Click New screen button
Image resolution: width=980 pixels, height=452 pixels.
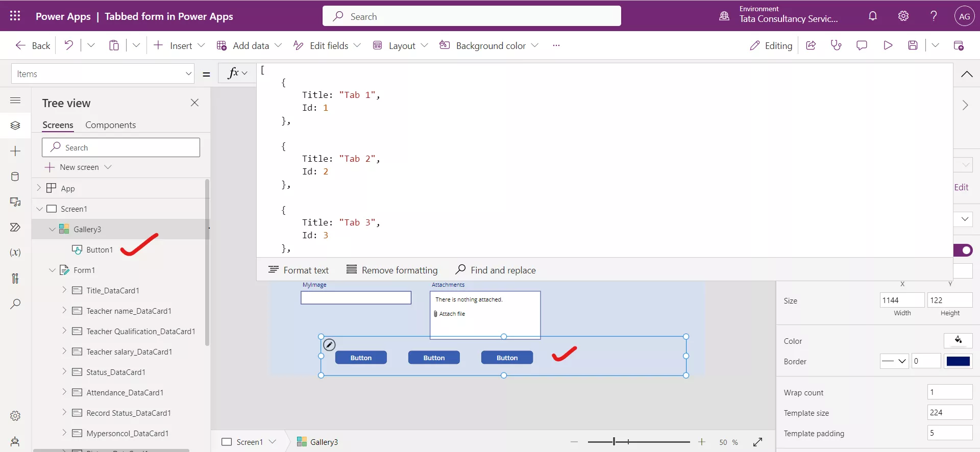pyautogui.click(x=78, y=167)
